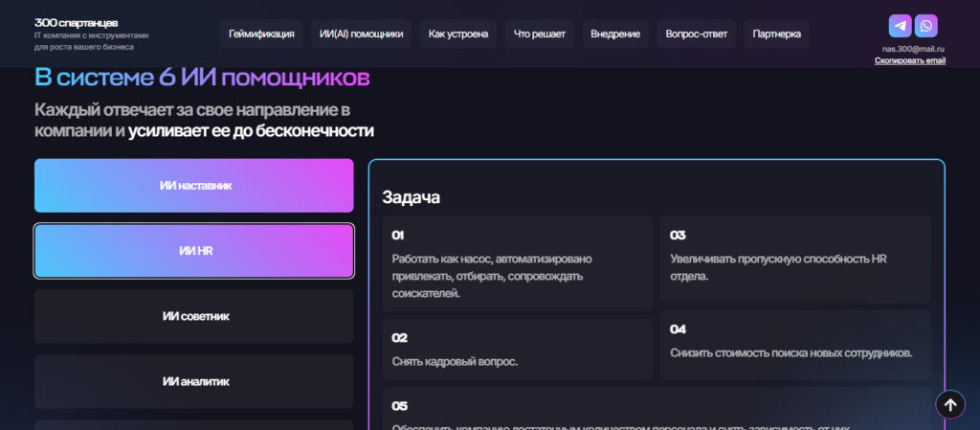980x430 pixels.
Task: Go to ИИ(AI) помощники section
Action: tap(362, 34)
